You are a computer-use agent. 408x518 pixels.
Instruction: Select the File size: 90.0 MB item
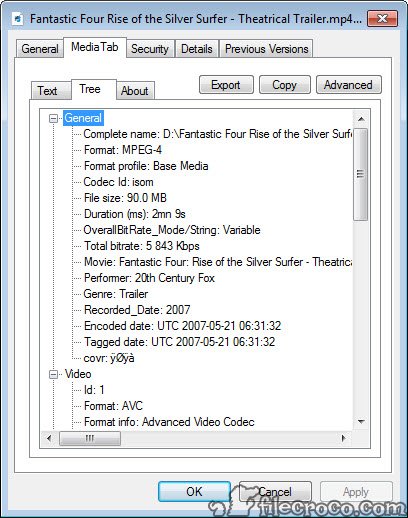click(125, 198)
